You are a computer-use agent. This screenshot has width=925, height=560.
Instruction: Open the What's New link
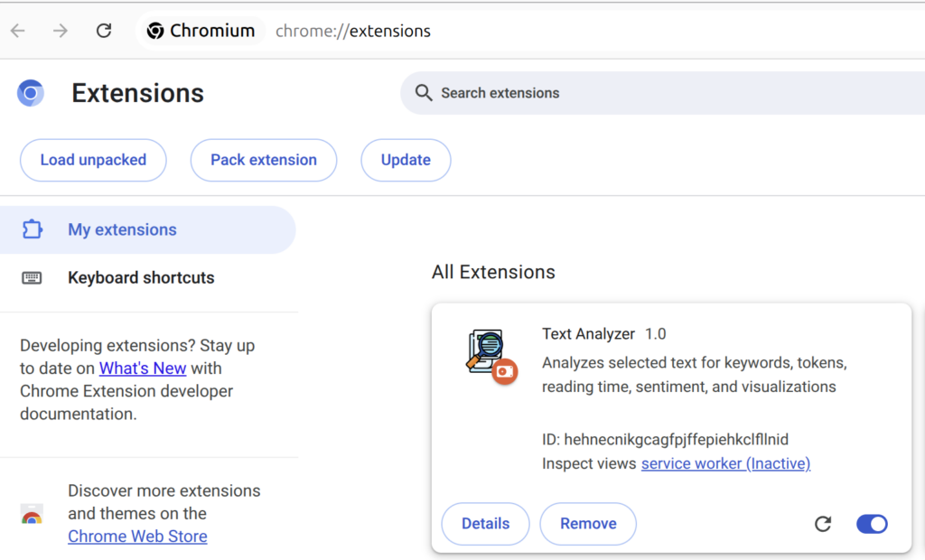143,369
